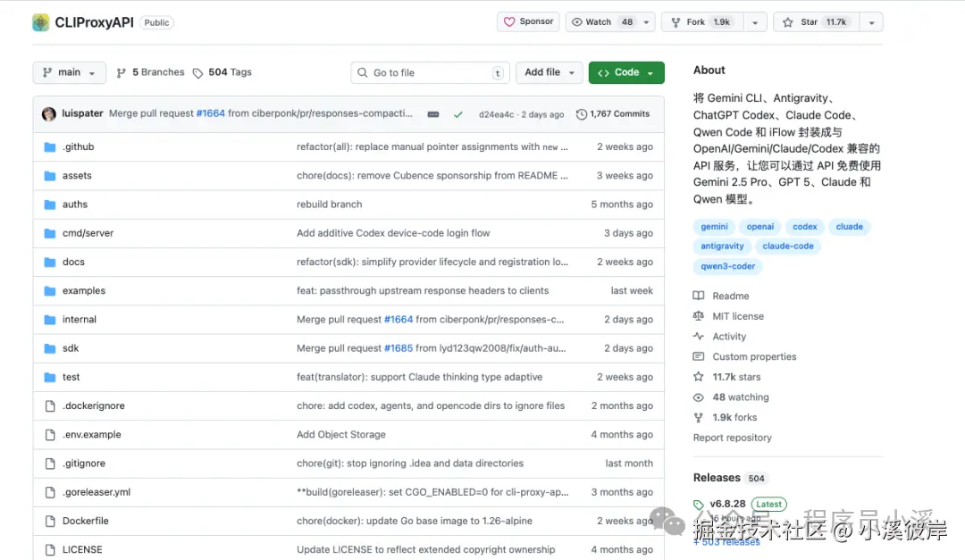Select the gemini topic tag
This screenshot has height=560, width=965.
coord(714,227)
